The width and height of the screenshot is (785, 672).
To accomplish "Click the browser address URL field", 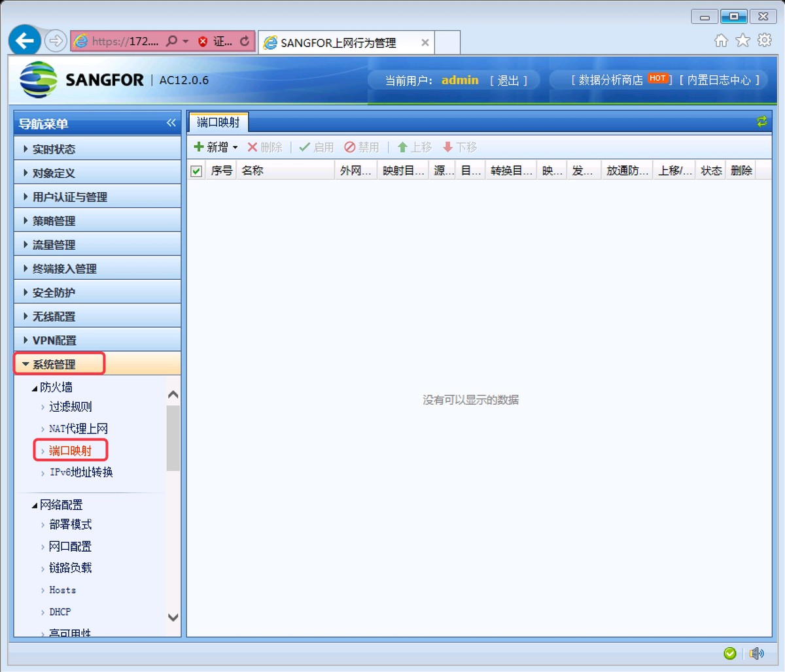I will 124,41.
